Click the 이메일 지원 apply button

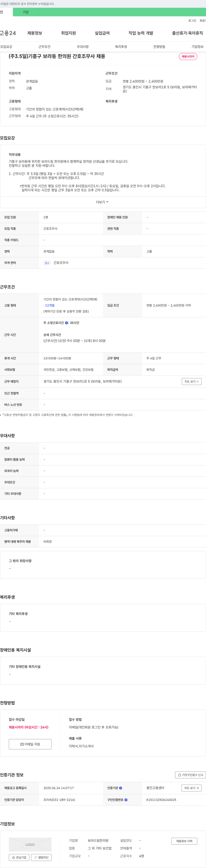[30, 744]
